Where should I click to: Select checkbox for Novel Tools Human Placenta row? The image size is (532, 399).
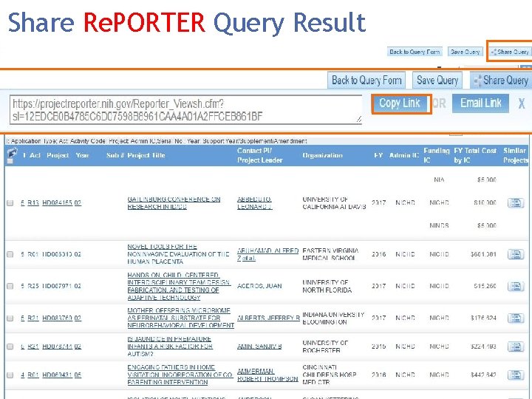10,254
